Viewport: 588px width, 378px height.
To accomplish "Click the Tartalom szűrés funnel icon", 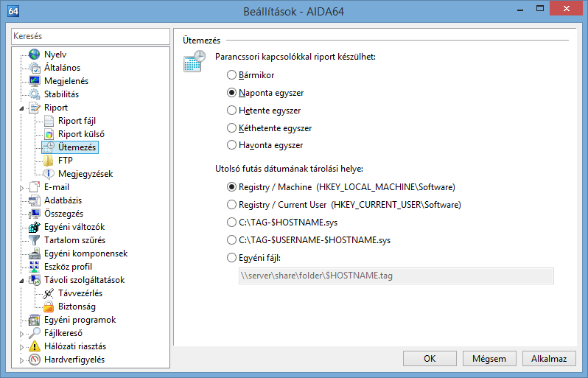I will 35,240.
